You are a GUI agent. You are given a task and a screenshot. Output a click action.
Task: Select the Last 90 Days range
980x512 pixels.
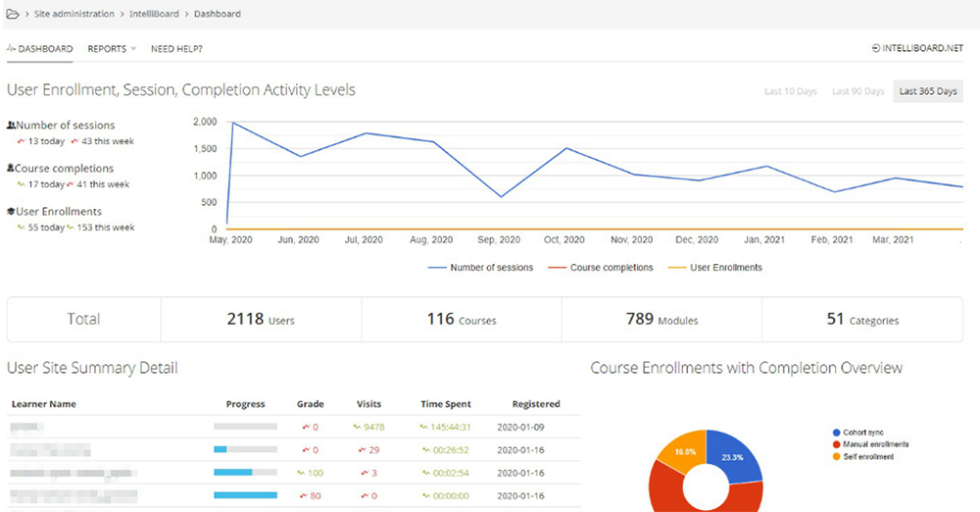tap(857, 91)
